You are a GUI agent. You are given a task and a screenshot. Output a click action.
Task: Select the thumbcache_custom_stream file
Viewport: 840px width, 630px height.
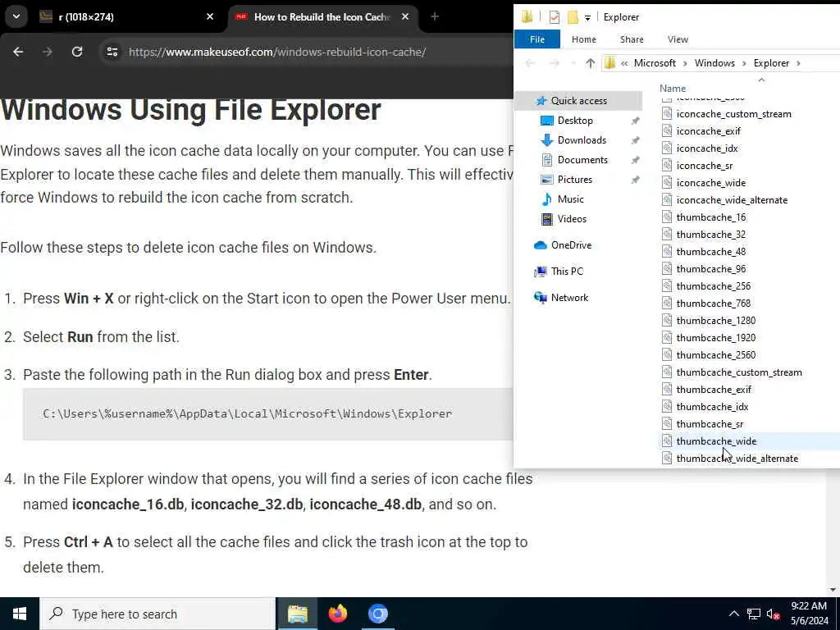(x=739, y=372)
